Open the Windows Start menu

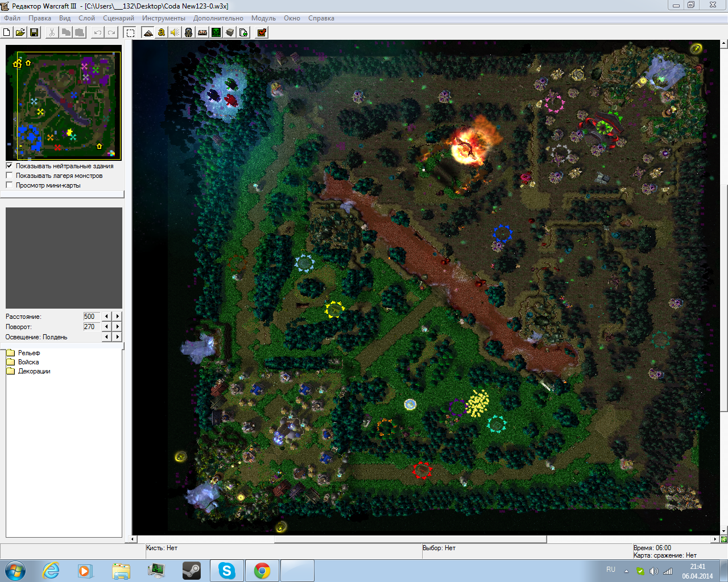(15, 571)
